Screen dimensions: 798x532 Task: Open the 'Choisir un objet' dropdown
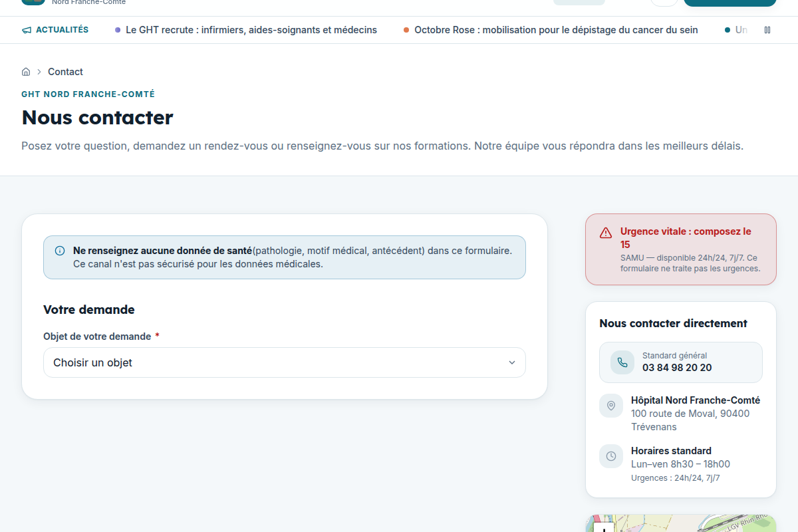coord(285,362)
